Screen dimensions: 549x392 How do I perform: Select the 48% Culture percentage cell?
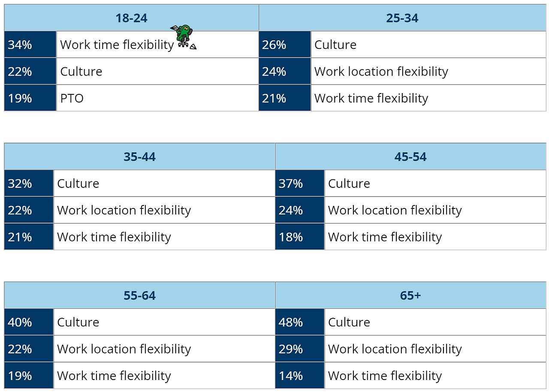click(x=300, y=322)
